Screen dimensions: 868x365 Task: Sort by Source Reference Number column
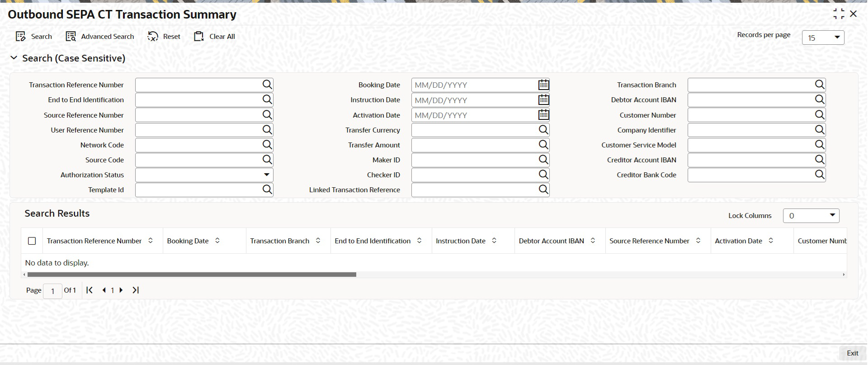(x=698, y=241)
